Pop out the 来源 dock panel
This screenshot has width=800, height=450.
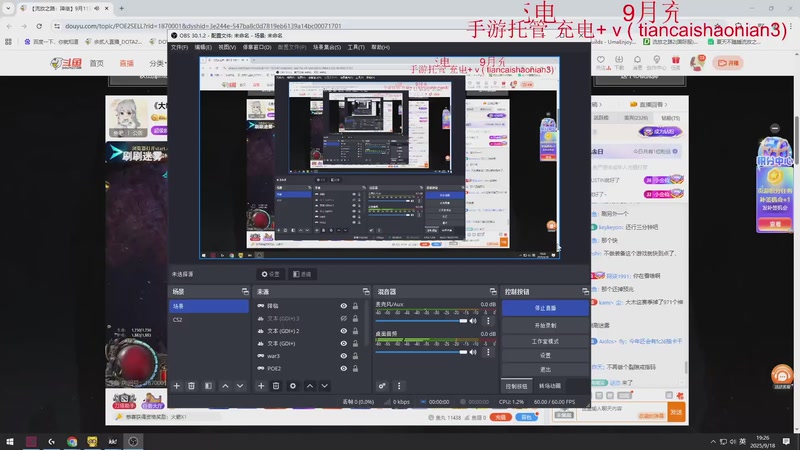366,291
